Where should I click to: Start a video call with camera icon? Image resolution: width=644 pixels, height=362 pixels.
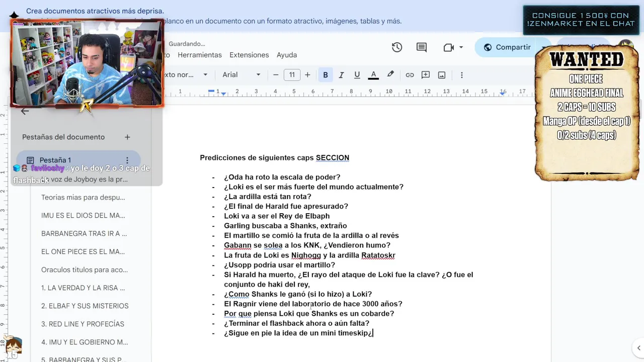point(449,47)
